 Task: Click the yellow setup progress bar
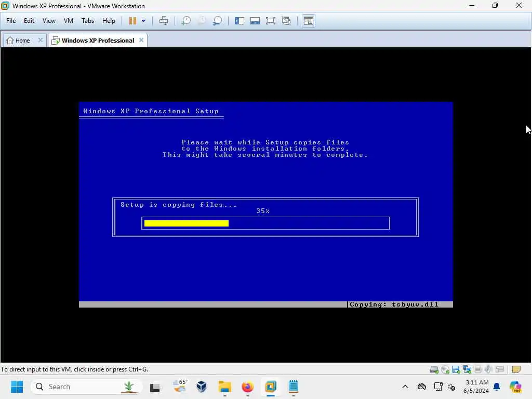187,223
